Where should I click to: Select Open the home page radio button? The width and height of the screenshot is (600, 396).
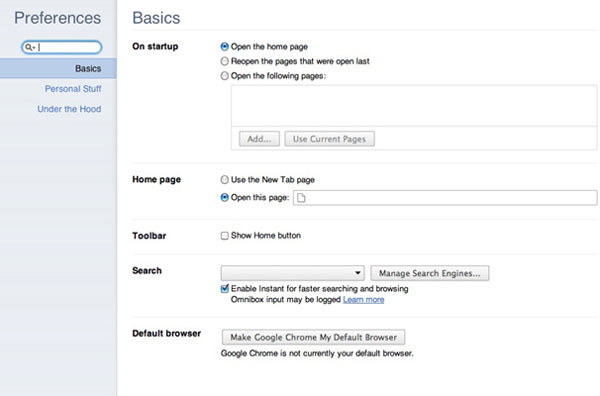225,47
